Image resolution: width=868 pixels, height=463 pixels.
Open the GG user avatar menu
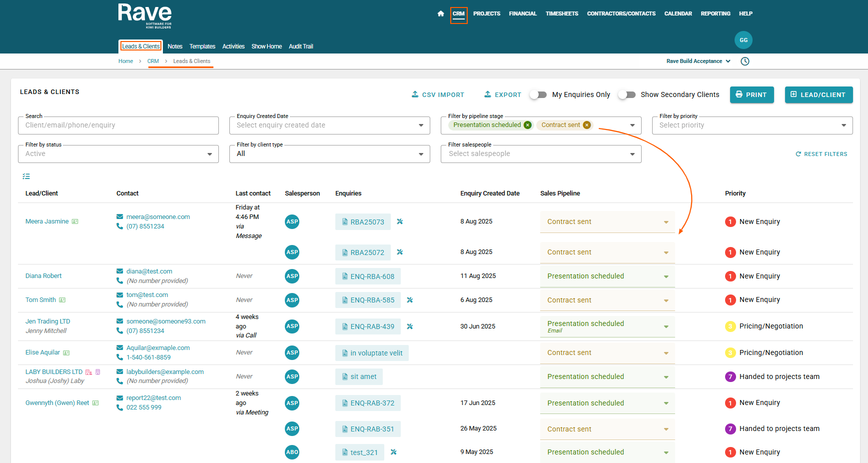coord(743,40)
